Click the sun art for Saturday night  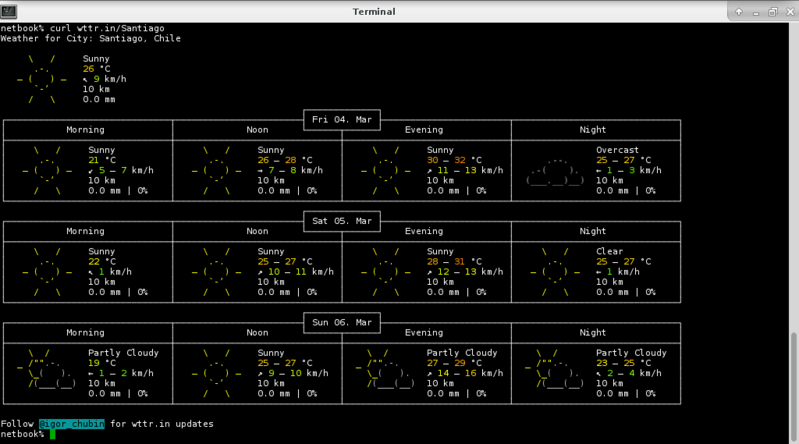point(555,272)
